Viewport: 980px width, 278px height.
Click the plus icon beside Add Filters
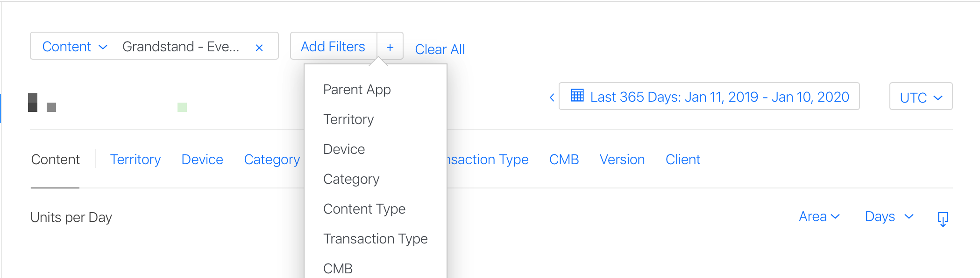(390, 47)
